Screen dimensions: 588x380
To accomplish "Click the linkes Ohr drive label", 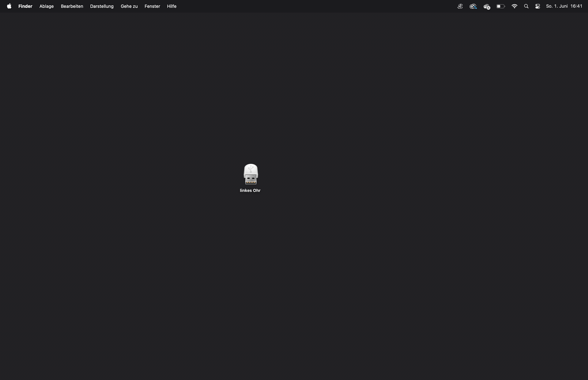I will (x=250, y=191).
